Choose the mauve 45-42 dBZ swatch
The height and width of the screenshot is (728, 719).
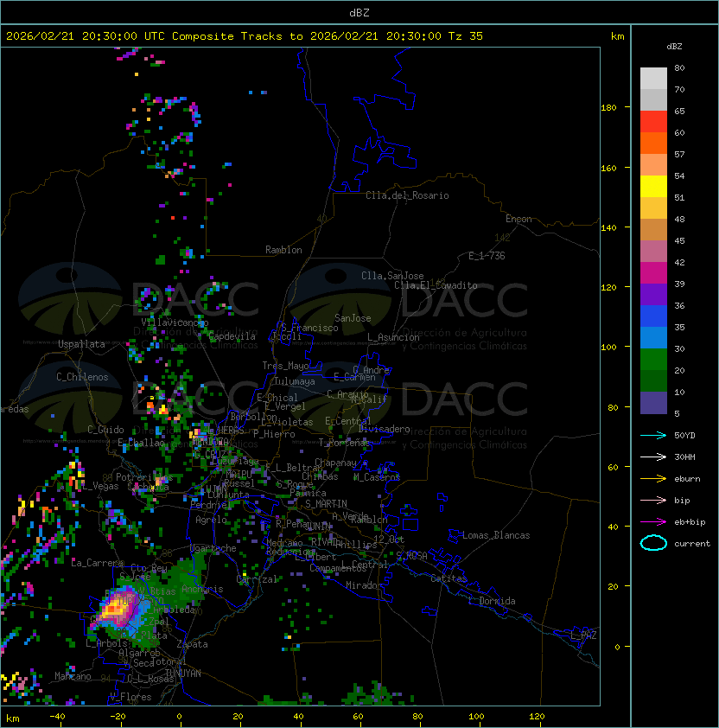tap(653, 252)
